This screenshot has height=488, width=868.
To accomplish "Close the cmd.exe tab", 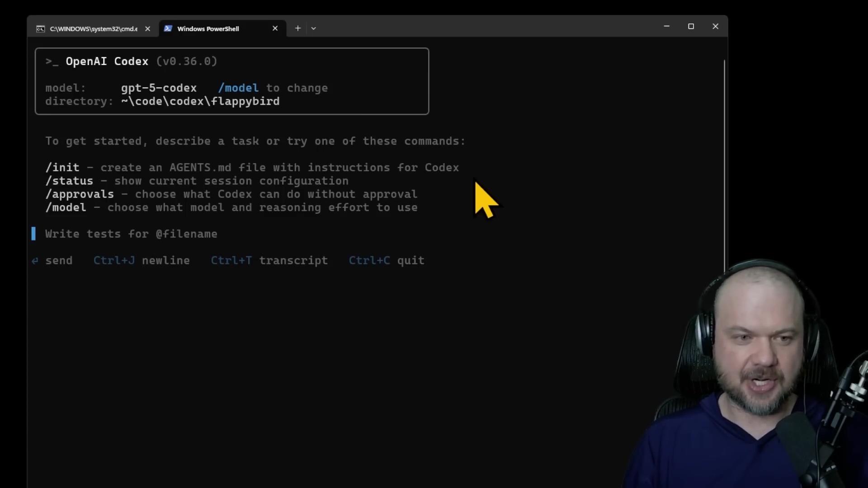I will point(147,28).
